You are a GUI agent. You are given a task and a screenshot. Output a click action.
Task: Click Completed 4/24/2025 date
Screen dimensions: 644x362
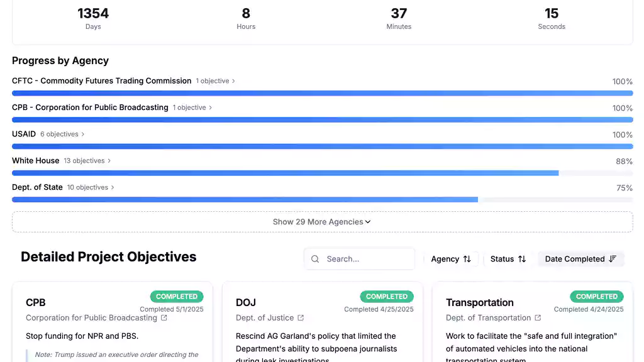(x=589, y=309)
